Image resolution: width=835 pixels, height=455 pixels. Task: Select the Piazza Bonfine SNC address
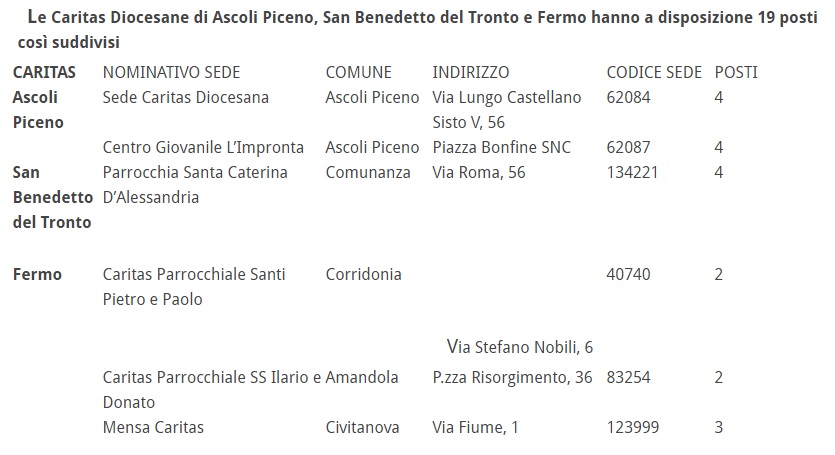click(x=501, y=148)
